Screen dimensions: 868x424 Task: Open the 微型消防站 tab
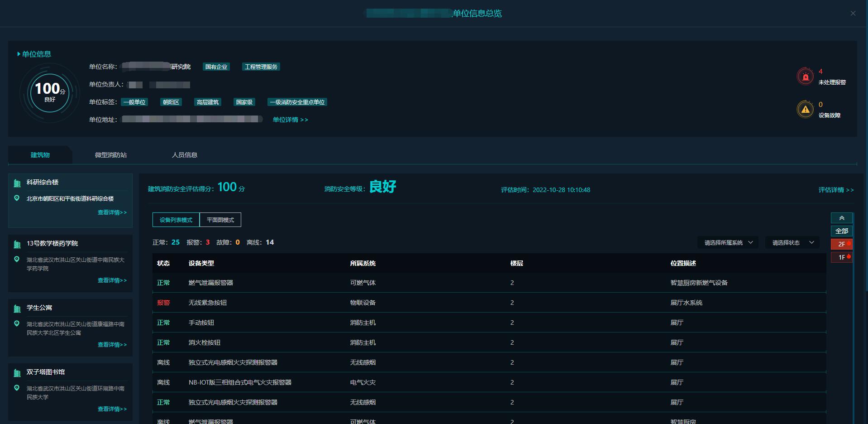pyautogui.click(x=111, y=155)
